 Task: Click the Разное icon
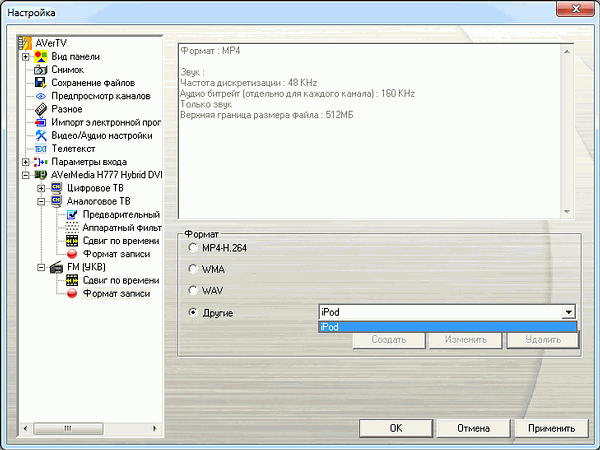[41, 109]
